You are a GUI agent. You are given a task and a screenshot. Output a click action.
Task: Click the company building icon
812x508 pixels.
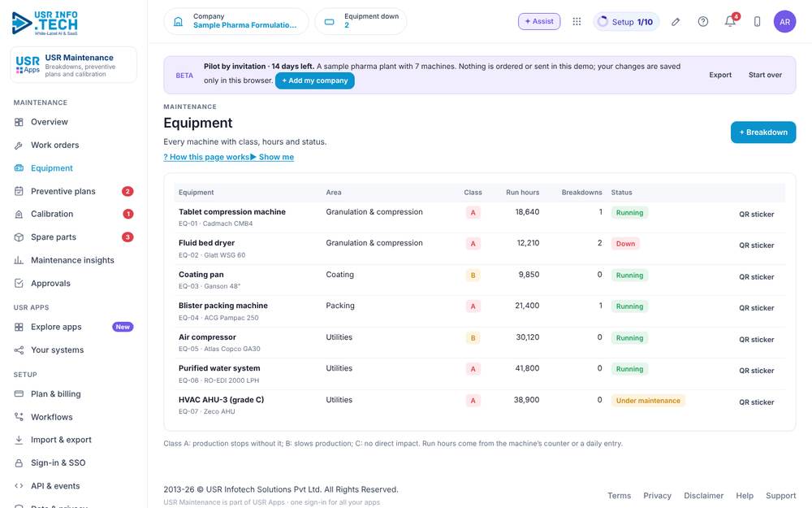(x=178, y=22)
